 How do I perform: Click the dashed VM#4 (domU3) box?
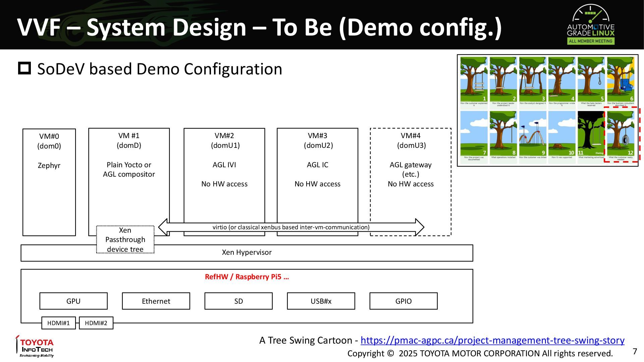coord(411,182)
